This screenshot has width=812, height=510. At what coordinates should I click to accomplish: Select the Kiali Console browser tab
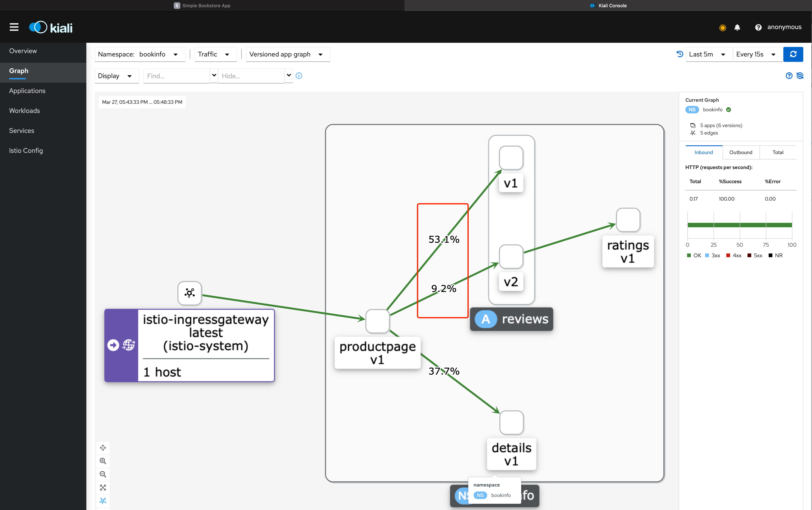tap(608, 5)
